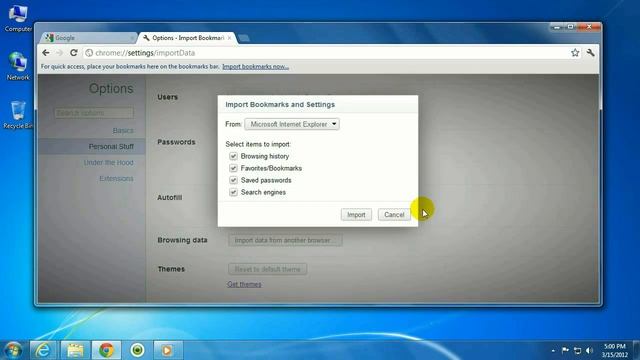The image size is (640, 360).
Task: Reload the page with refresh icon
Action: click(x=73, y=53)
